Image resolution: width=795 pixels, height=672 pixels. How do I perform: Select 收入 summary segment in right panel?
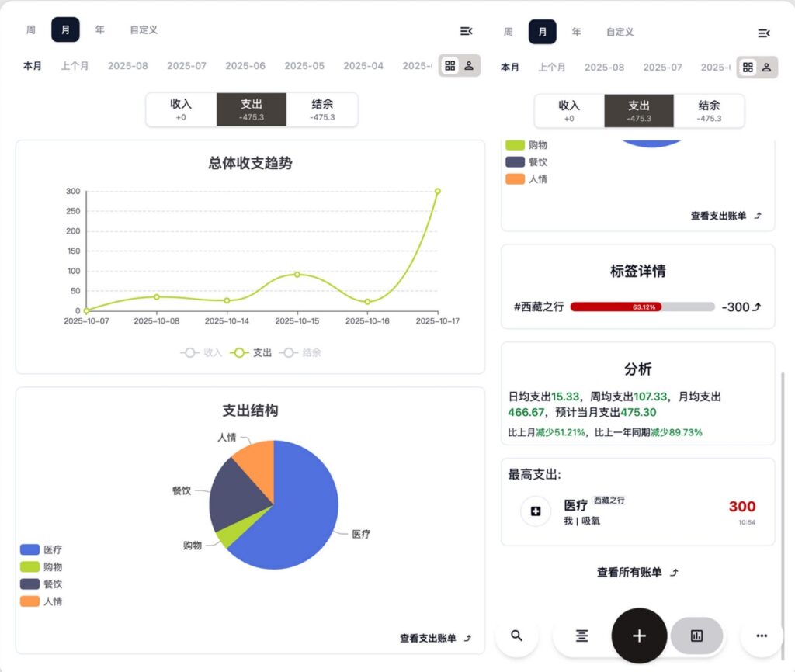coord(569,110)
